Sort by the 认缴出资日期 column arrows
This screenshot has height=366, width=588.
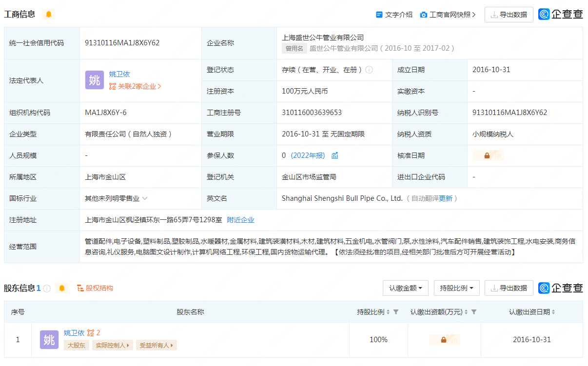(553, 312)
